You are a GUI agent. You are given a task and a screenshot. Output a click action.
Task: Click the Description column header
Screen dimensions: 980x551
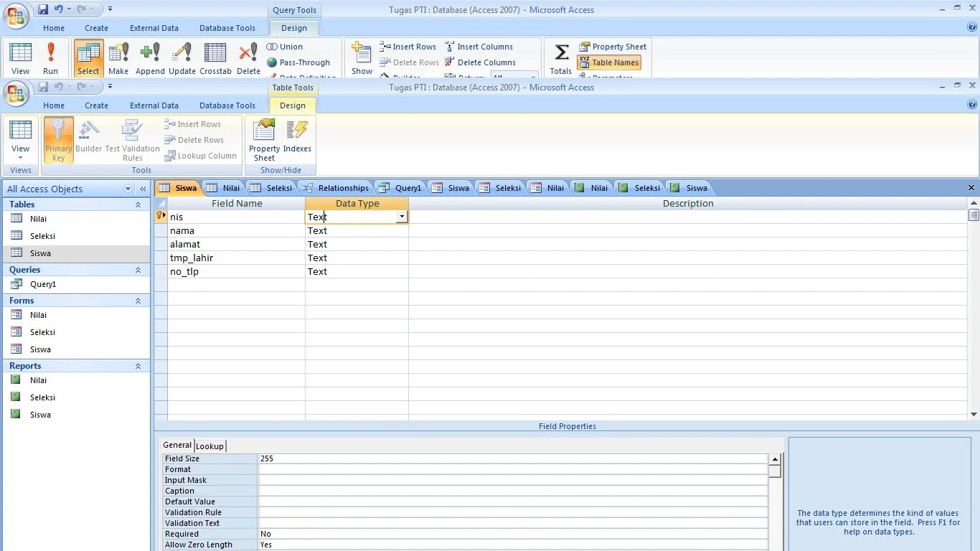click(688, 203)
